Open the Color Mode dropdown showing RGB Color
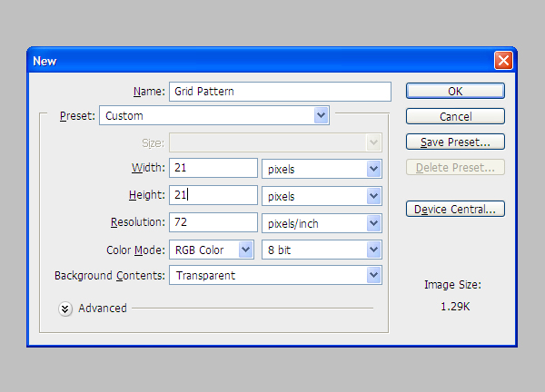 (212, 250)
